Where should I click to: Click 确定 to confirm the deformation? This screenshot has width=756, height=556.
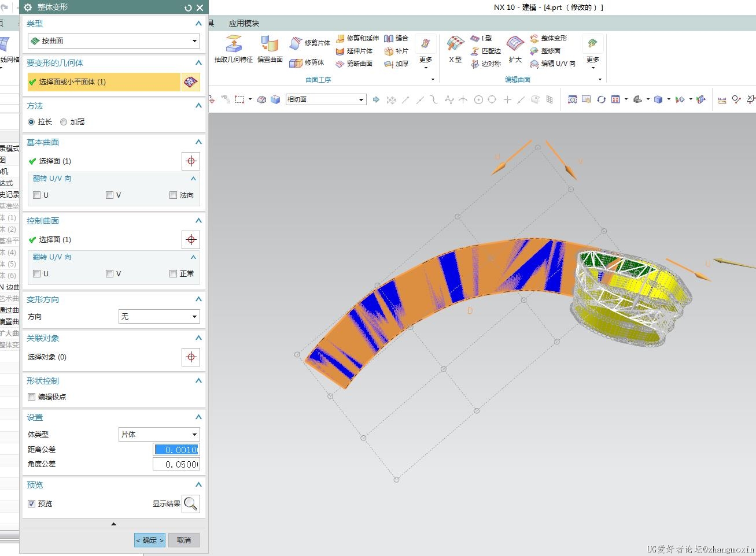pyautogui.click(x=150, y=540)
